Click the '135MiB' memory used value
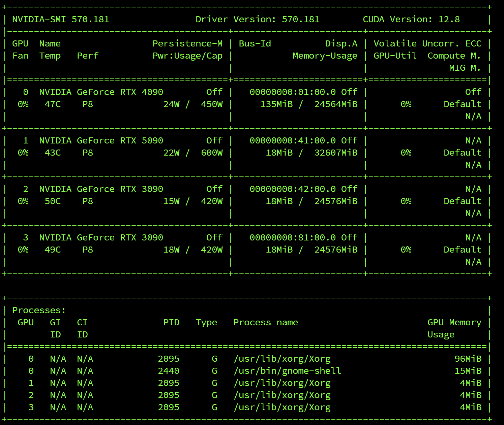 click(276, 104)
